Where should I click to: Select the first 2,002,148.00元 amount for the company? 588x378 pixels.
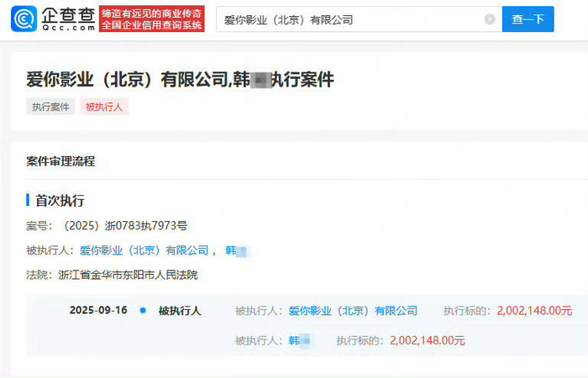point(535,311)
